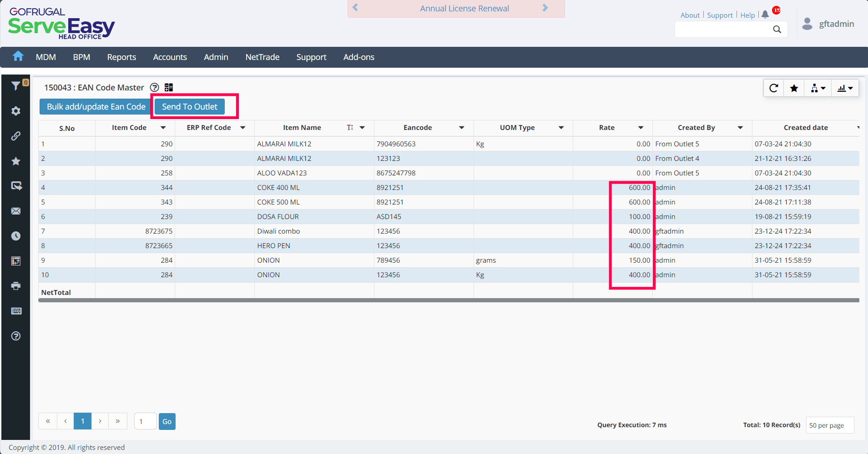
Task: Open the Reports menu
Action: [121, 57]
